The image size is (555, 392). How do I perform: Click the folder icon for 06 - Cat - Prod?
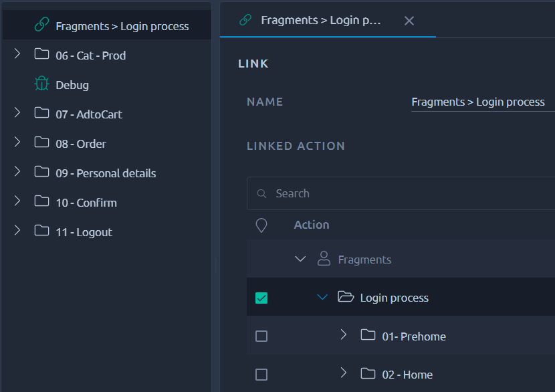[x=41, y=54]
